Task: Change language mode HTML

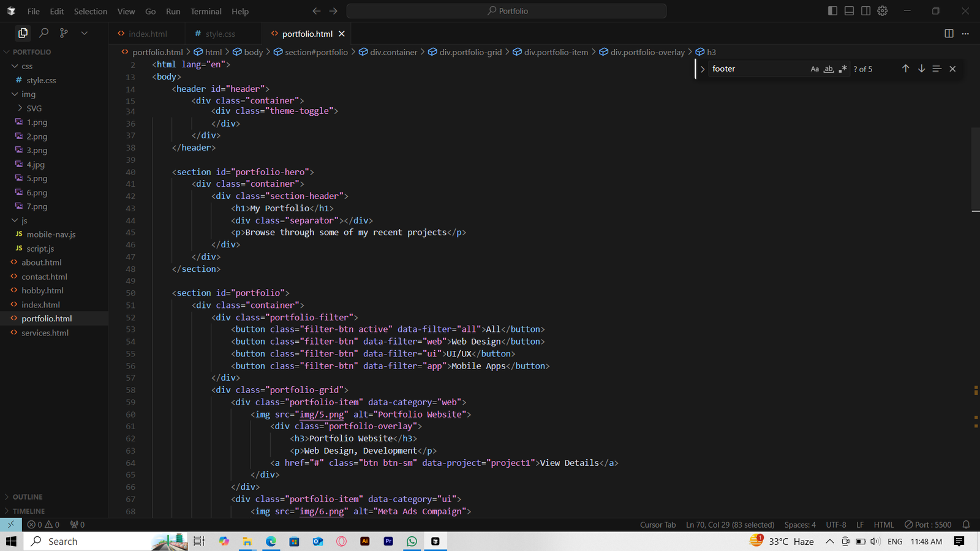Action: click(x=884, y=525)
